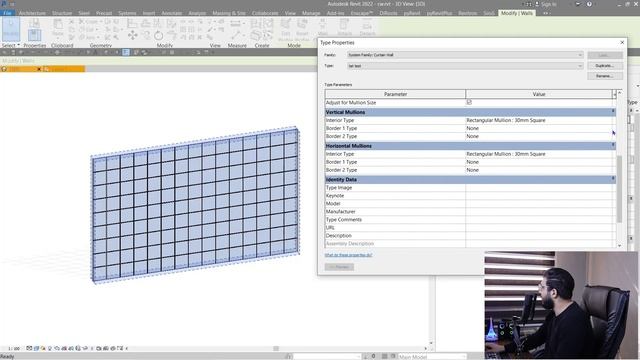Open the File tab
The width and height of the screenshot is (640, 360).
(x=7, y=13)
